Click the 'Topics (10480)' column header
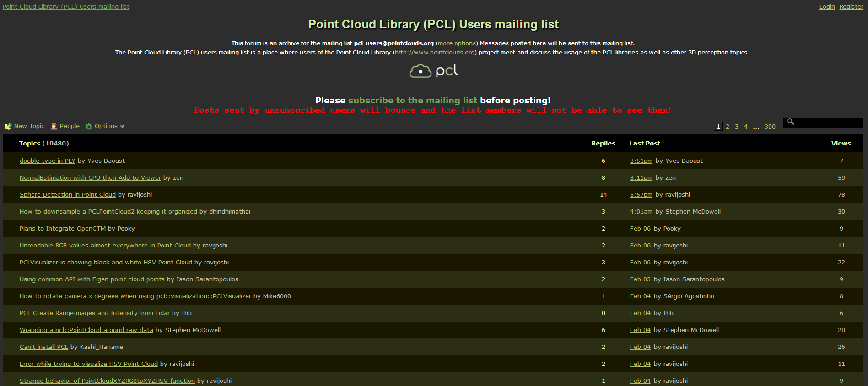This screenshot has width=868, height=386. pos(44,144)
